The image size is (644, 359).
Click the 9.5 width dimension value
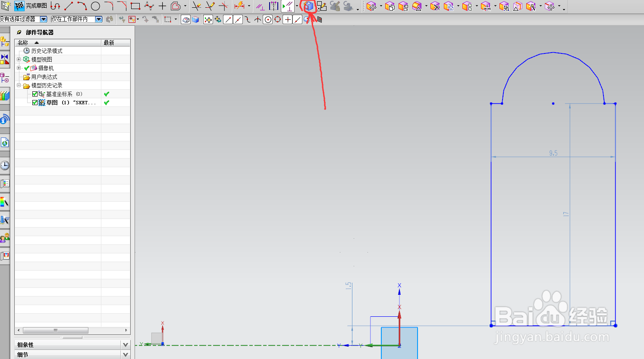[x=553, y=153]
